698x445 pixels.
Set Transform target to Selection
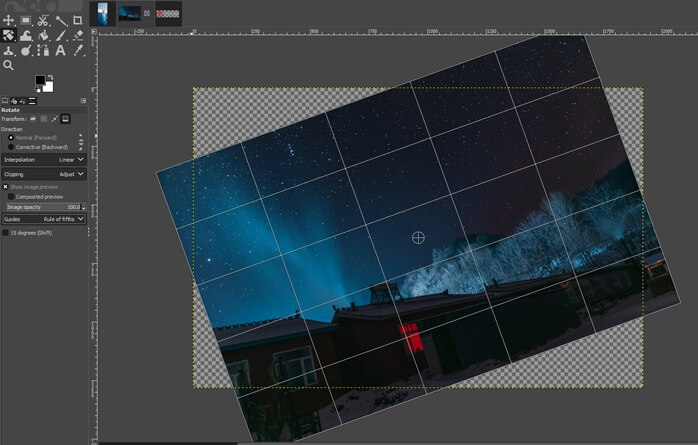(x=44, y=119)
